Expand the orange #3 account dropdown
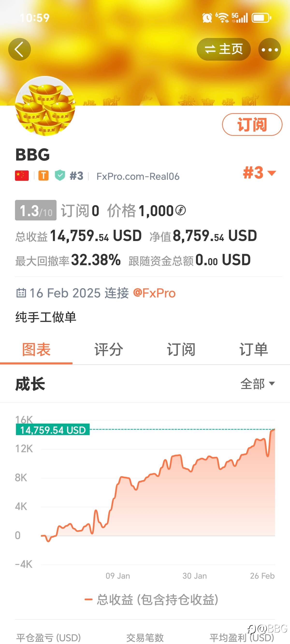This screenshot has width=290, height=644. [259, 173]
